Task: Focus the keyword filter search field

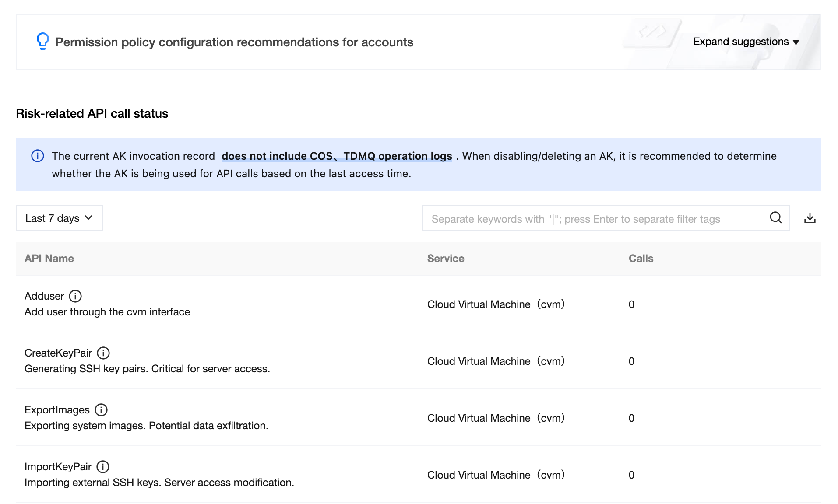Action: (595, 219)
